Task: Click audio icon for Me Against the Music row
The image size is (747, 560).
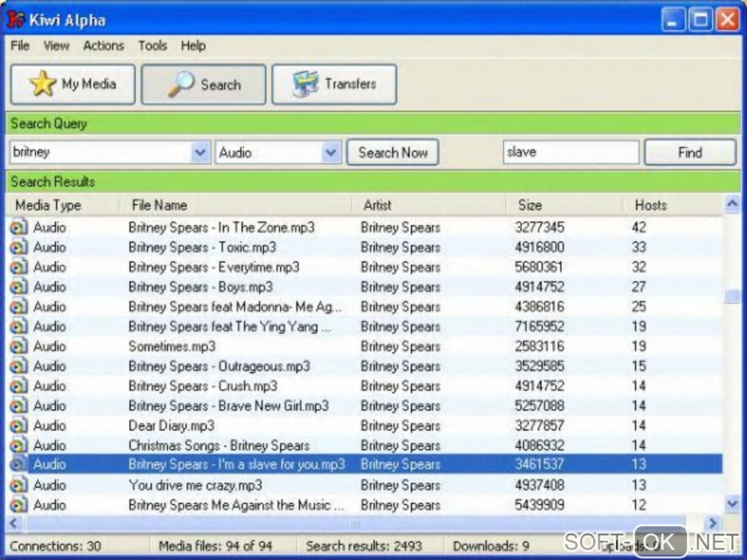Action: tap(18, 505)
